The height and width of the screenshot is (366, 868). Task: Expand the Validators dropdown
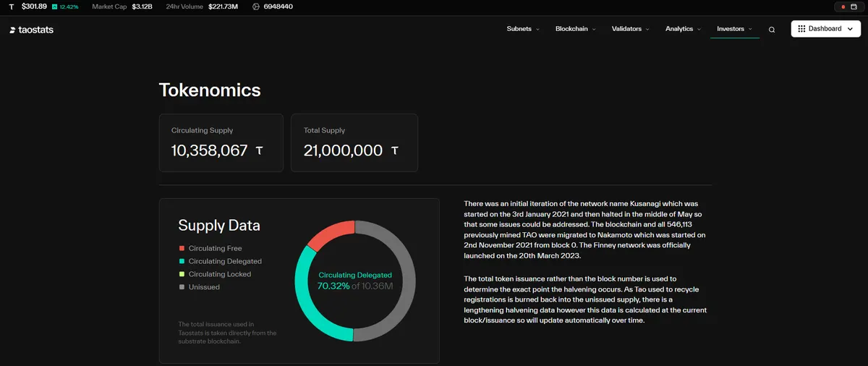click(x=631, y=29)
